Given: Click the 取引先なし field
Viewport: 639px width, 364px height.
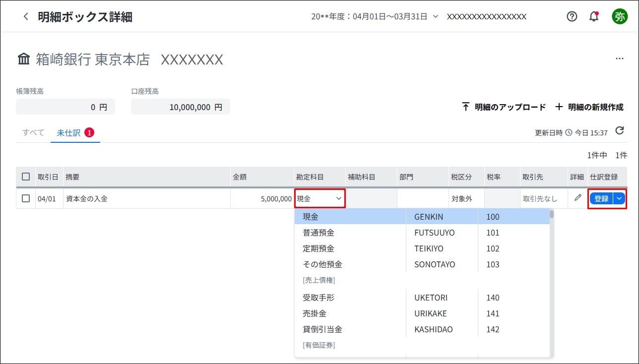Looking at the screenshot, I should point(543,198).
